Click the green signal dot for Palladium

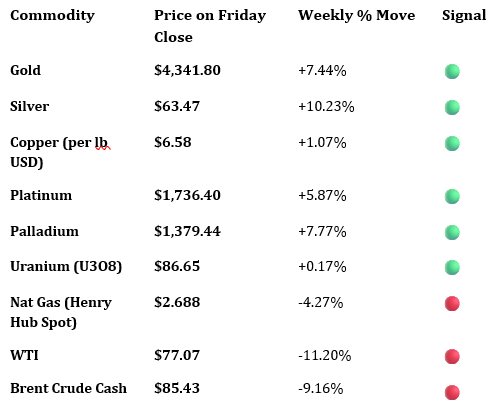452,232
